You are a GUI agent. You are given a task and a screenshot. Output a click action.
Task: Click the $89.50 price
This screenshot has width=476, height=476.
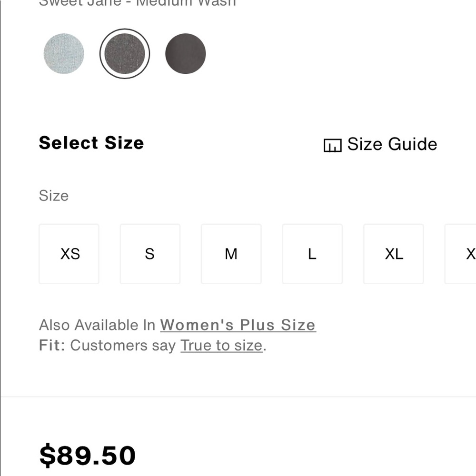click(x=88, y=455)
